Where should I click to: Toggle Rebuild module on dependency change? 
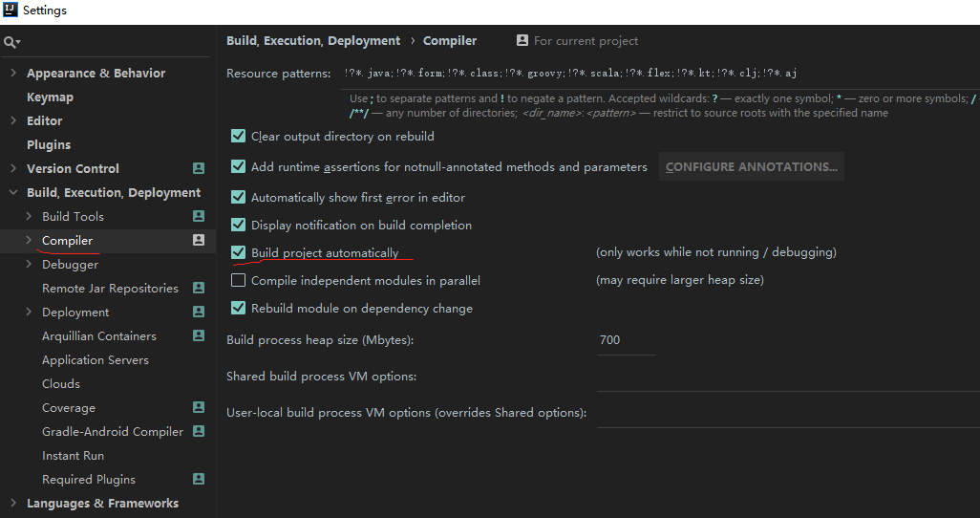coord(238,308)
